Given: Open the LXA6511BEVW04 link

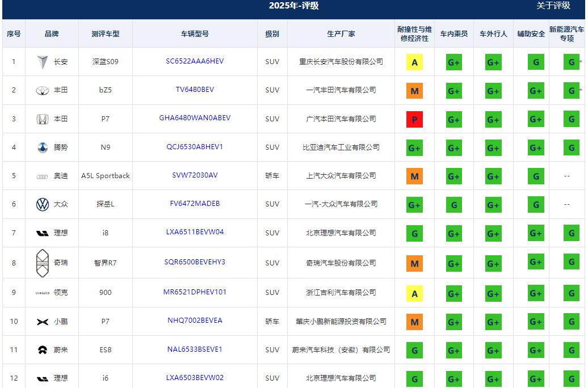Looking at the screenshot, I should (x=195, y=233).
